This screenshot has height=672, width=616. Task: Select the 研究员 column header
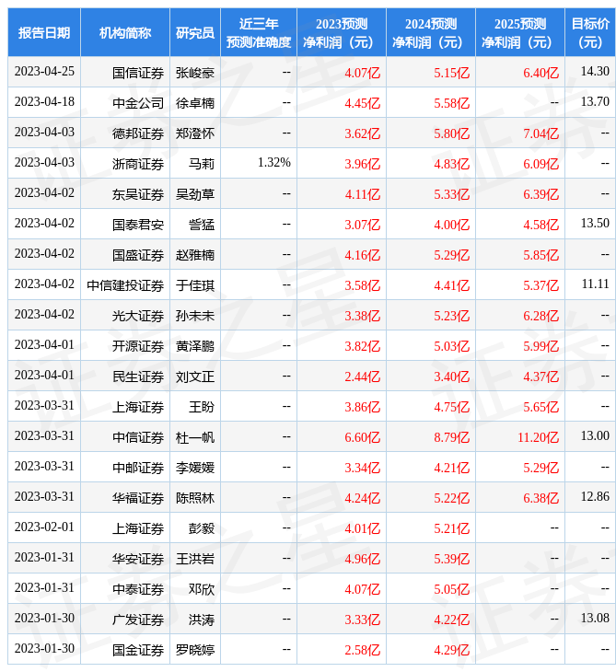click(195, 33)
